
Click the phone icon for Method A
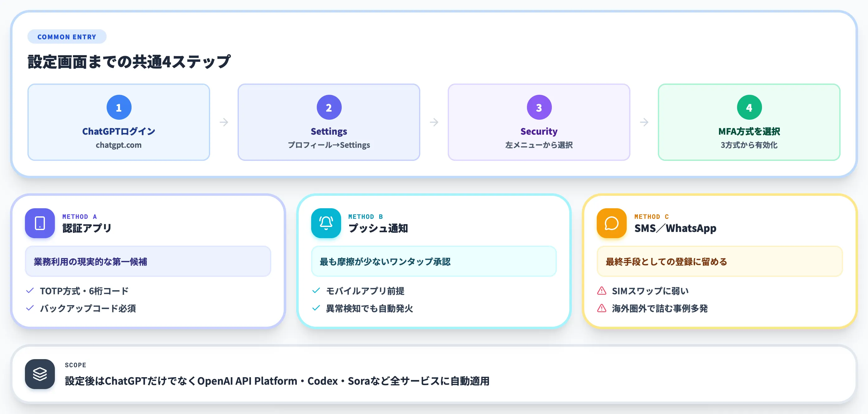coord(40,223)
